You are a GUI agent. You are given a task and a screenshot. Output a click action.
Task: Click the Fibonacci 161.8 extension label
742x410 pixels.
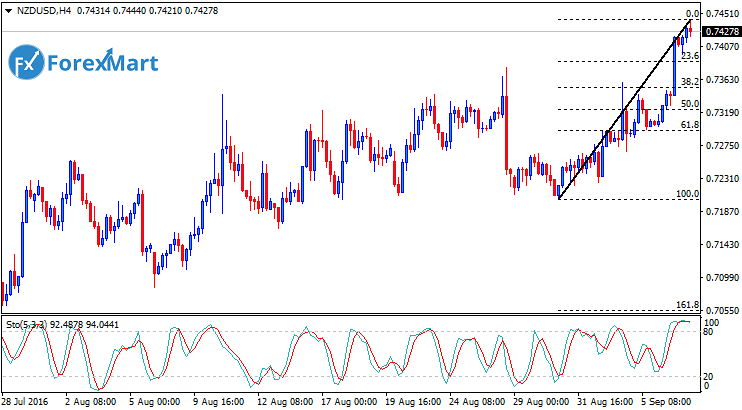[x=686, y=304]
